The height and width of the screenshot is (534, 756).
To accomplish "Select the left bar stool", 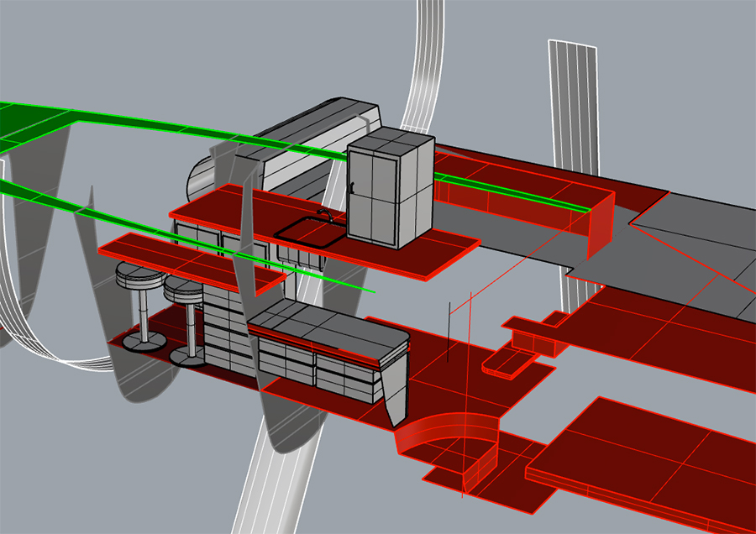I will tap(139, 277).
